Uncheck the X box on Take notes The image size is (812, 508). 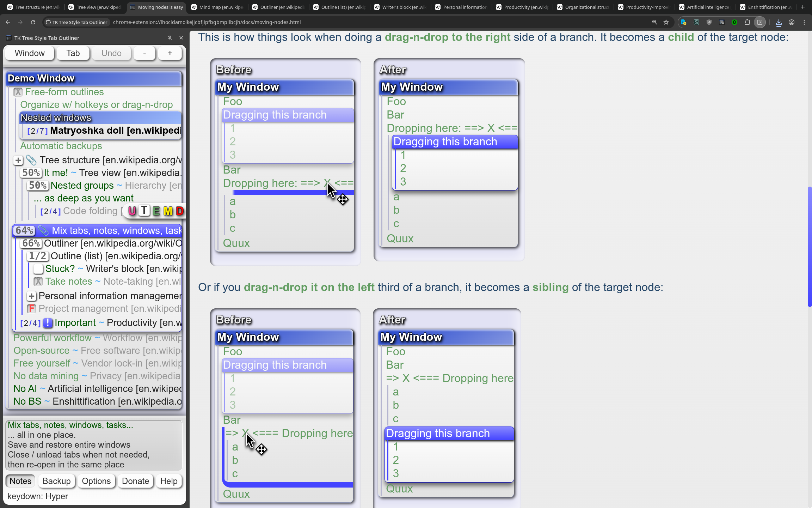pos(38,282)
